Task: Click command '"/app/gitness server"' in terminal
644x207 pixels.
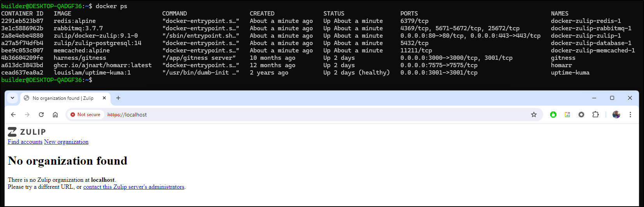Action: pos(199,58)
